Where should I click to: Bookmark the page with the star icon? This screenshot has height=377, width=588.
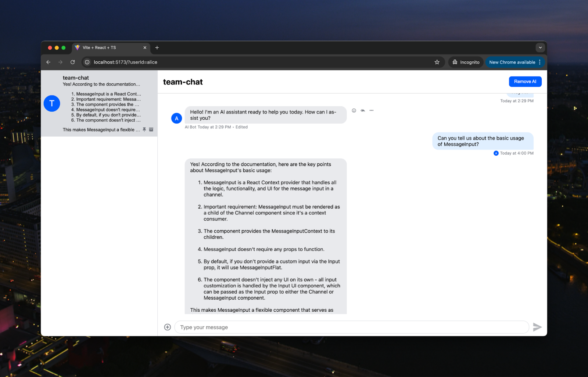click(x=437, y=62)
